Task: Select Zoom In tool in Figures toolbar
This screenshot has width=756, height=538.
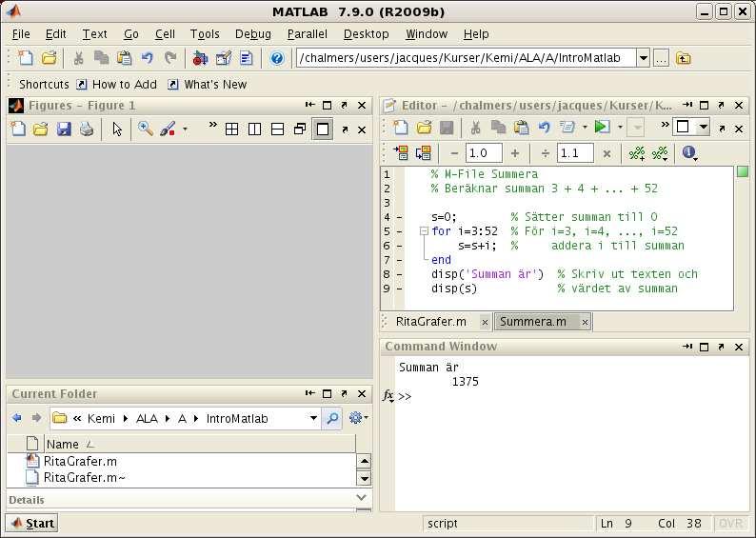Action: pyautogui.click(x=145, y=130)
